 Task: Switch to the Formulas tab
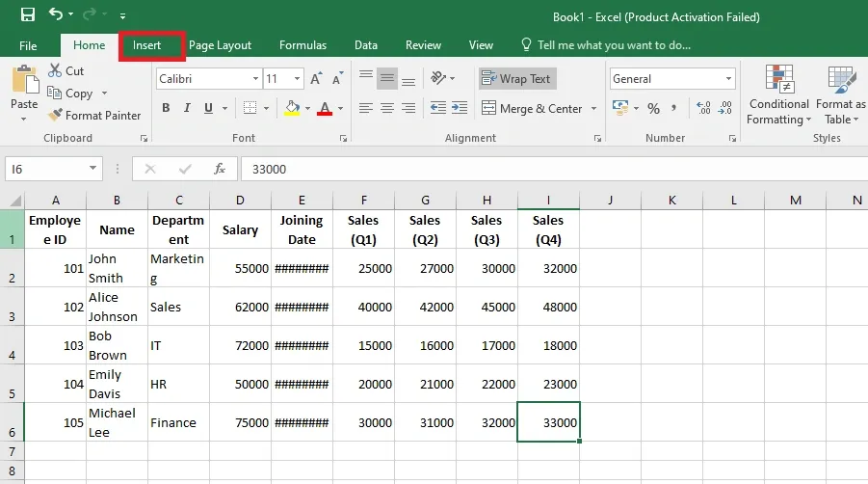click(x=302, y=45)
